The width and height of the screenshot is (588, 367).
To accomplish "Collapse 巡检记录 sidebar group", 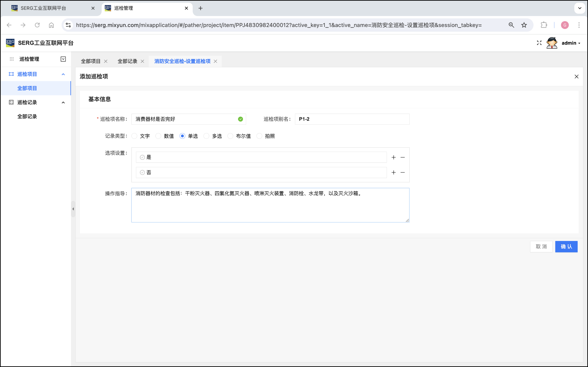I will [63, 102].
